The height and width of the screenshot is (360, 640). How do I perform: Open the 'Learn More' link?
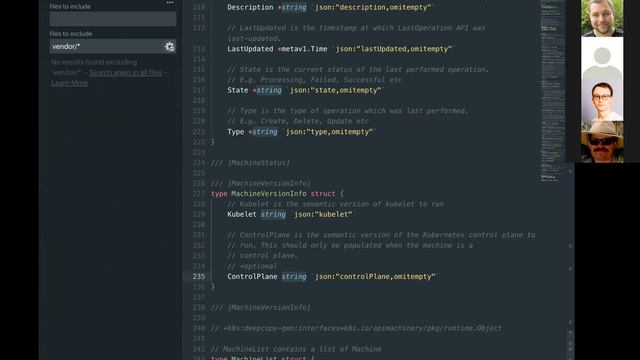(x=69, y=83)
